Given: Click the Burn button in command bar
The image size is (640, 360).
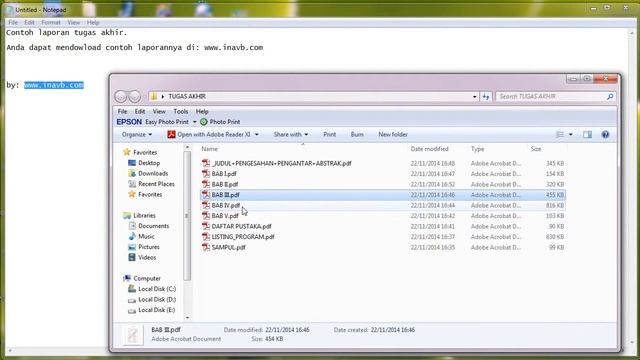Looking at the screenshot, I should [x=357, y=134].
